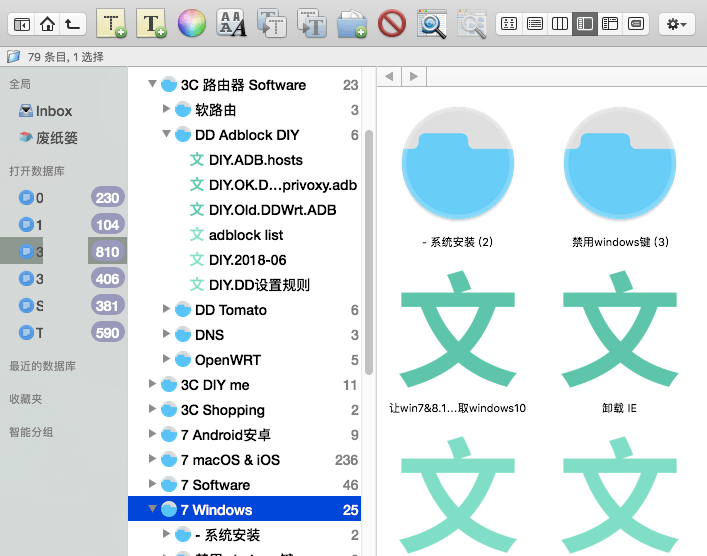
Task: Expand the 3C DIY me group
Action: tap(152, 384)
